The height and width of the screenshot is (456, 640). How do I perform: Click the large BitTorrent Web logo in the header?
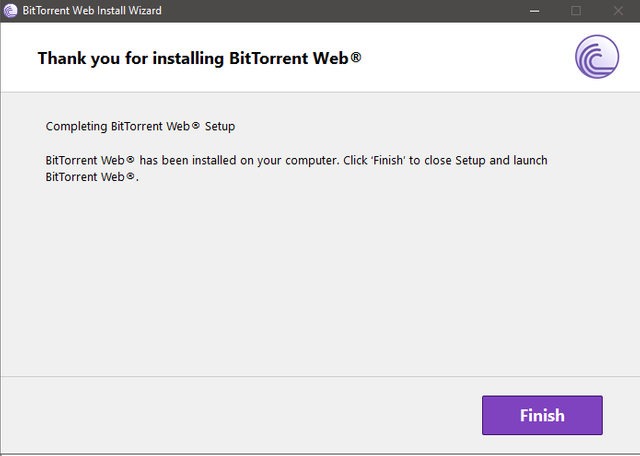click(x=597, y=57)
